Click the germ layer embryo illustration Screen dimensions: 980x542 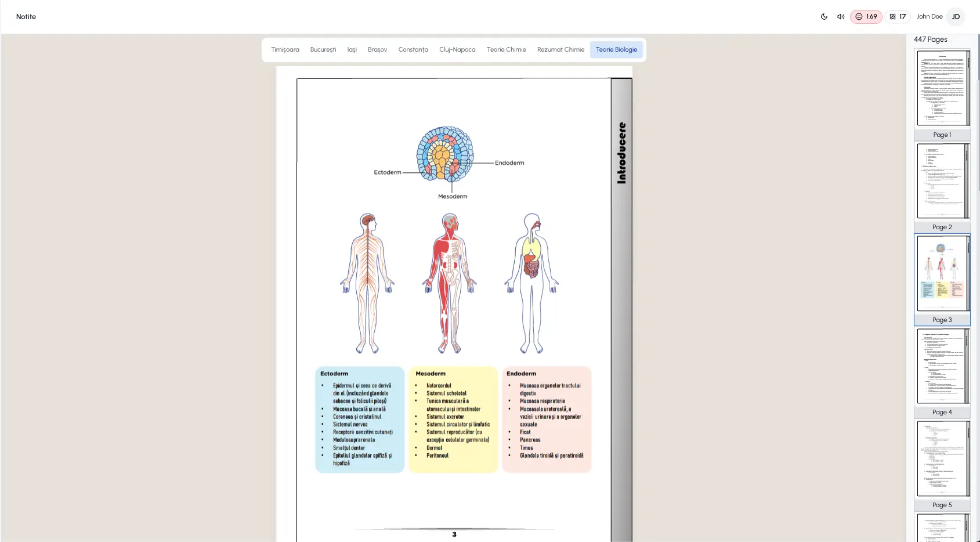tap(445, 154)
